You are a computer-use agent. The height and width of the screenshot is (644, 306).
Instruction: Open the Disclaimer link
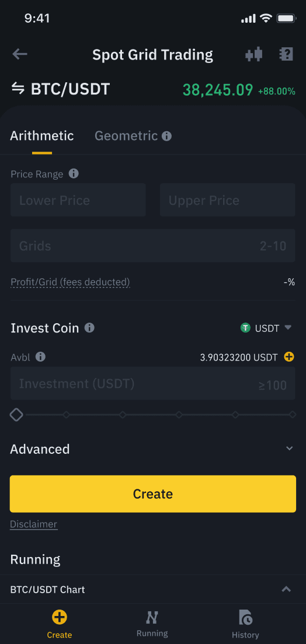pos(34,524)
